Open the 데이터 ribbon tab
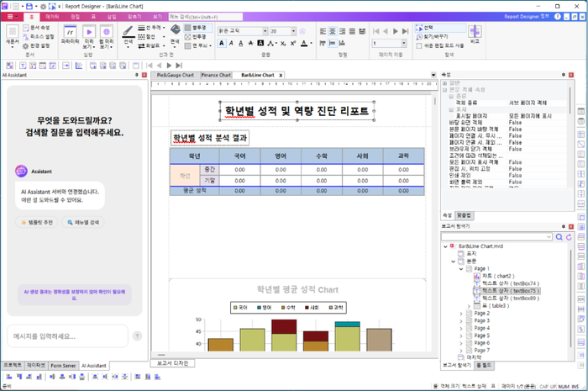 (x=52, y=17)
